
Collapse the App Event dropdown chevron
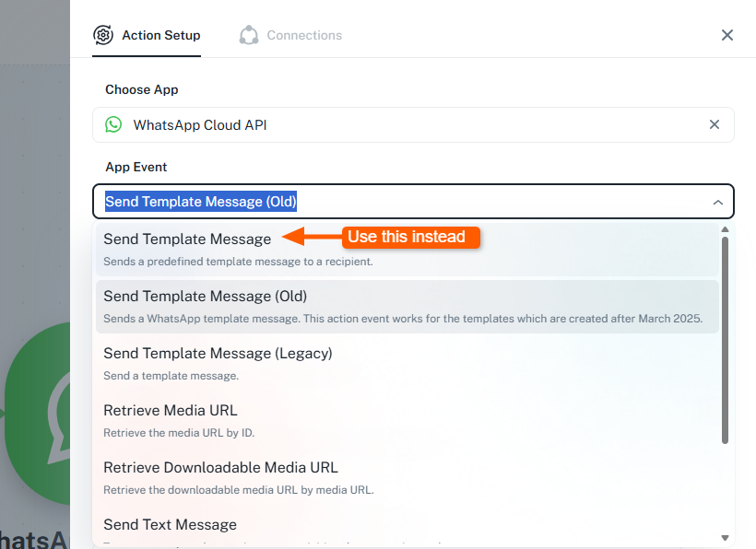(x=718, y=203)
